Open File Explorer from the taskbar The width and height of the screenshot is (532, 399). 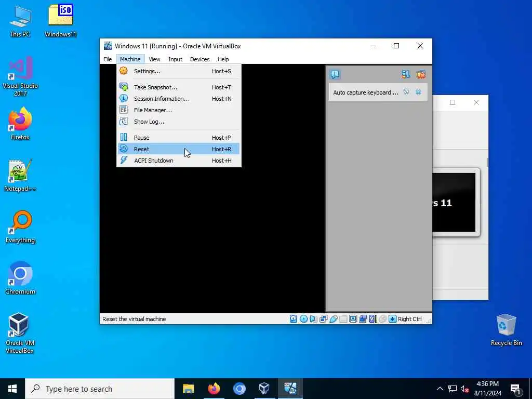[188, 389]
